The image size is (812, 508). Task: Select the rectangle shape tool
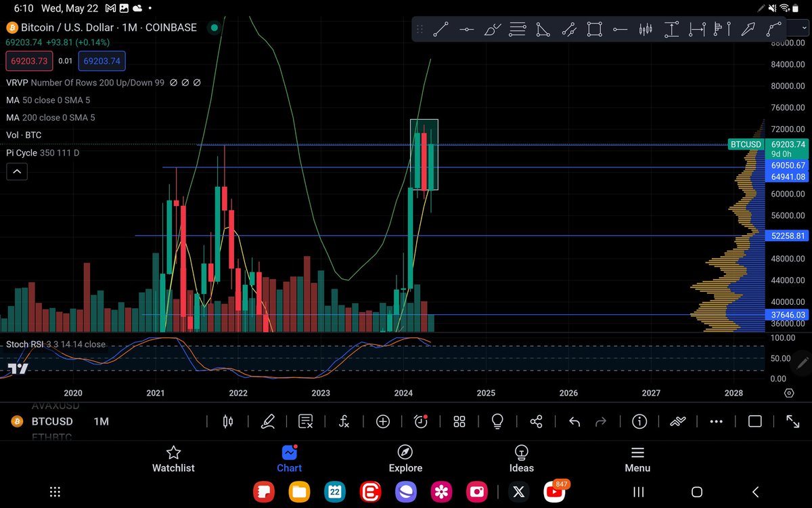[594, 30]
